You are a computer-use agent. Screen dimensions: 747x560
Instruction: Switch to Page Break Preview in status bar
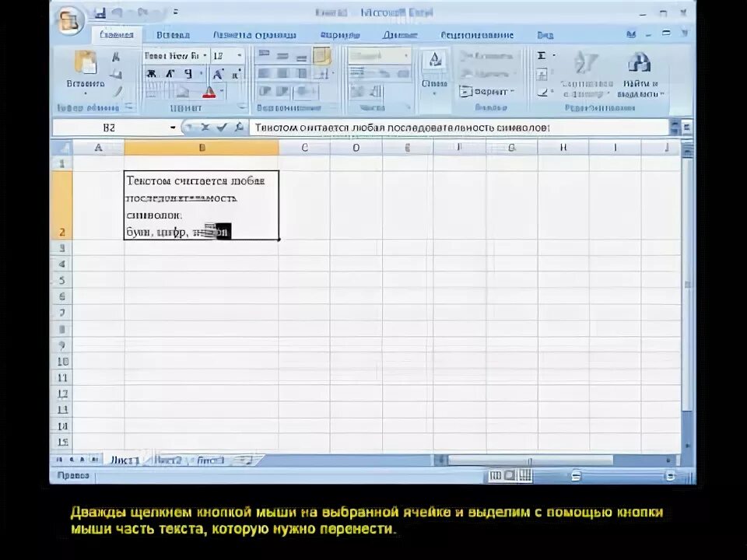click(524, 474)
